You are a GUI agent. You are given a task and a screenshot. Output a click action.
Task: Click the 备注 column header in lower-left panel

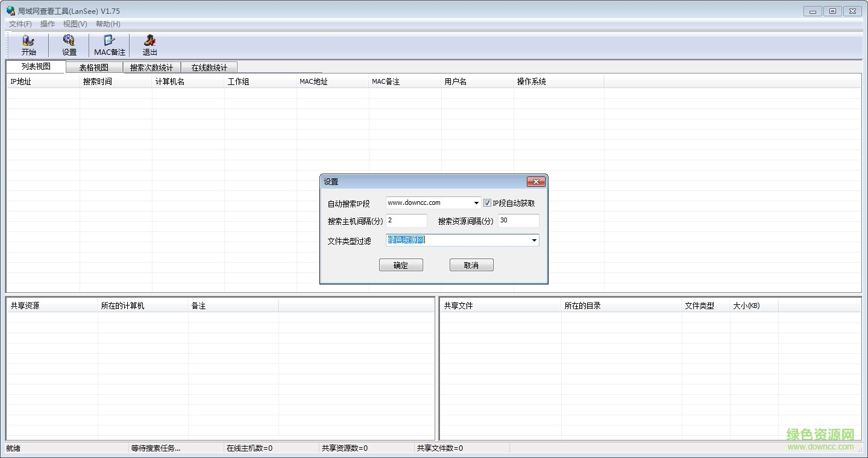coord(233,306)
